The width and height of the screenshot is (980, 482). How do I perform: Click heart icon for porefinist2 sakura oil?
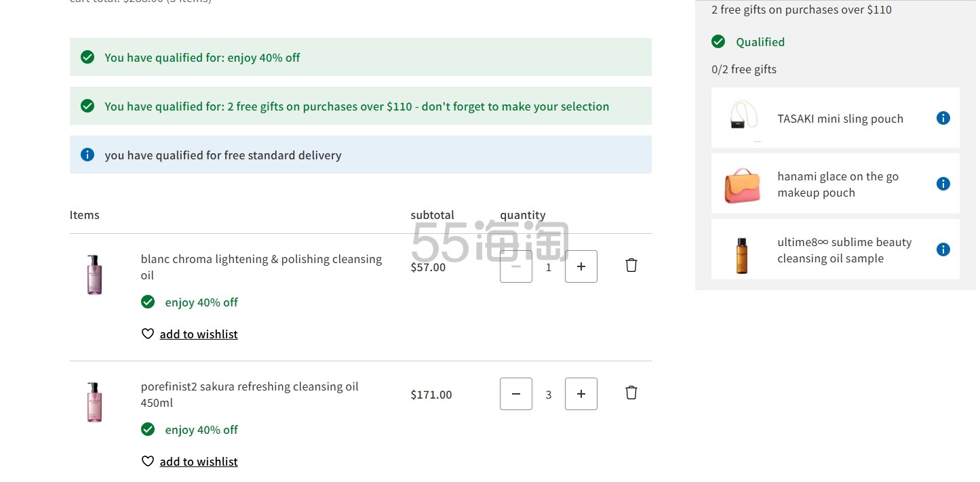point(147,461)
